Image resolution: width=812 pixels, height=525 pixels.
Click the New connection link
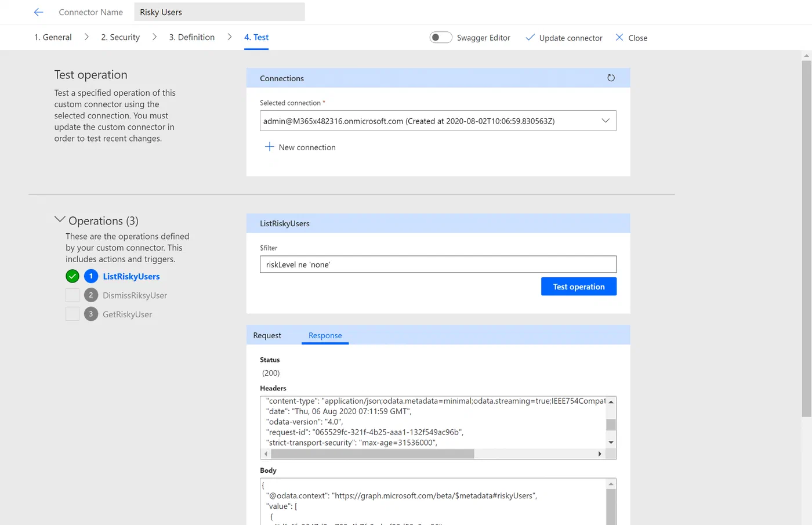pos(307,147)
